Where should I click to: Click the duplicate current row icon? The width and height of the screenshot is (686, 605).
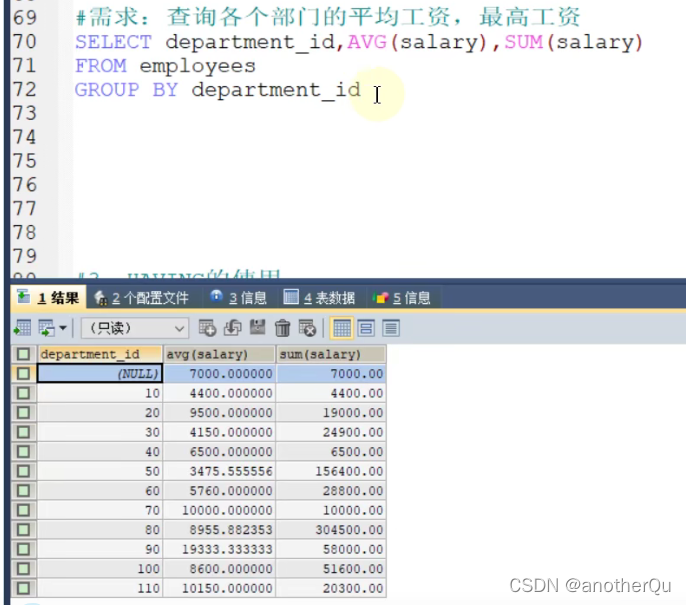click(x=233, y=328)
